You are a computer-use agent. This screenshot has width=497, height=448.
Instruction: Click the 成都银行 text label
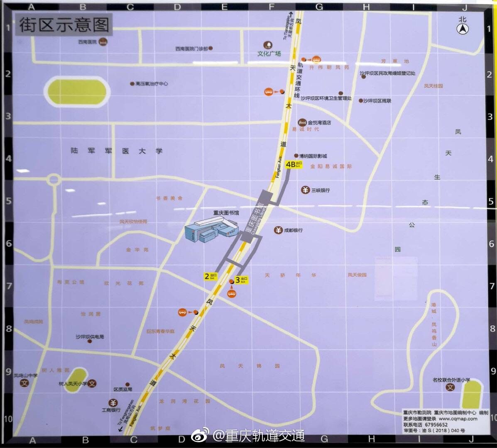click(x=293, y=230)
